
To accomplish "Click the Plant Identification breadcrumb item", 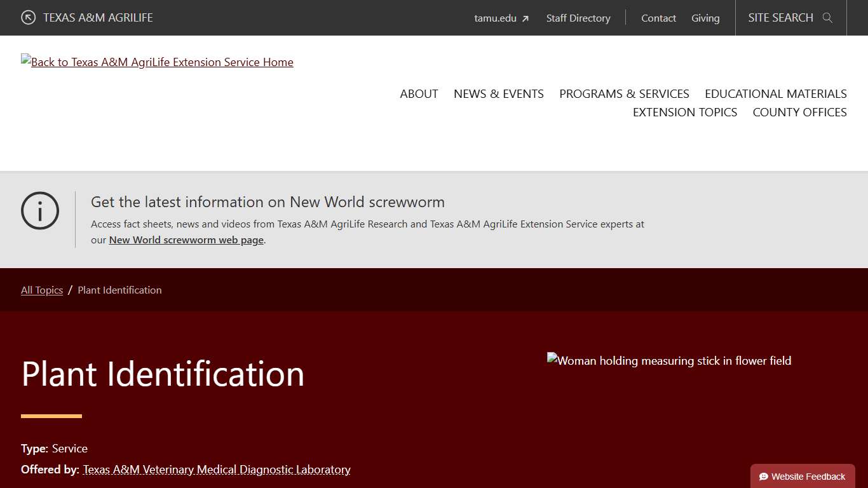I will pos(119,290).
